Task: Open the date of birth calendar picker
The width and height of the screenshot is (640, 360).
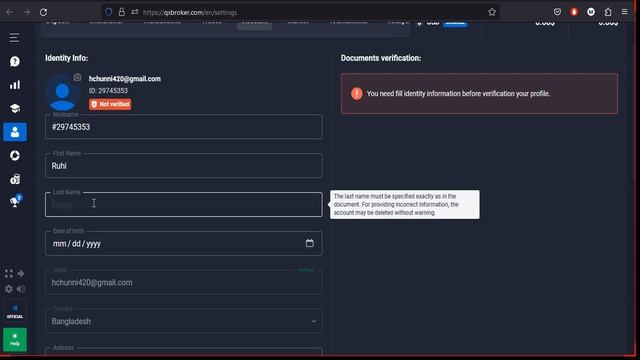Action: 310,243
